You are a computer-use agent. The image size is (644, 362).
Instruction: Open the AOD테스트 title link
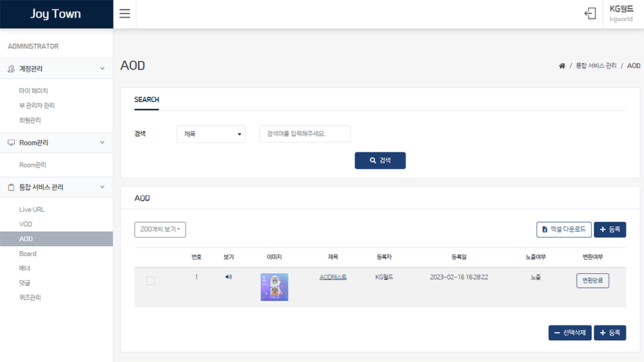tap(333, 277)
